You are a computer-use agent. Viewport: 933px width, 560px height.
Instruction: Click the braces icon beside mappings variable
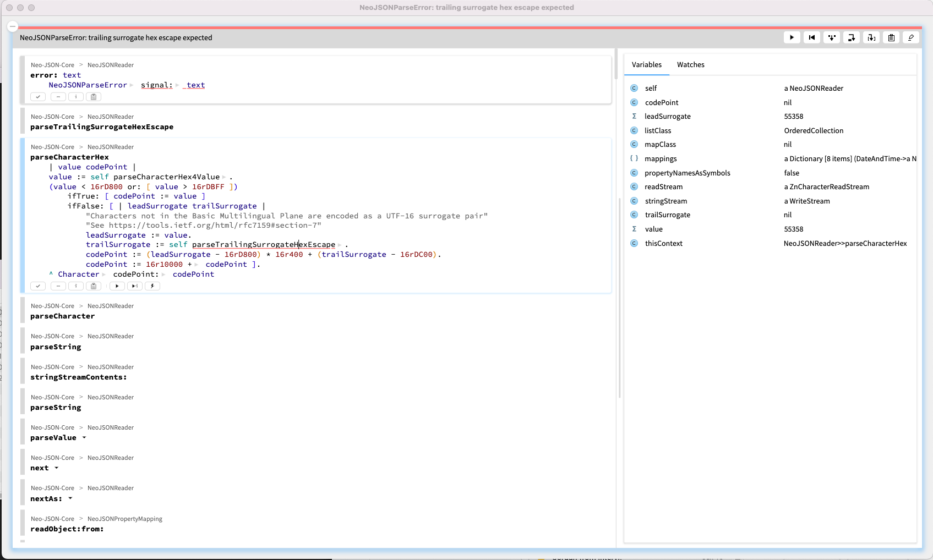click(634, 158)
